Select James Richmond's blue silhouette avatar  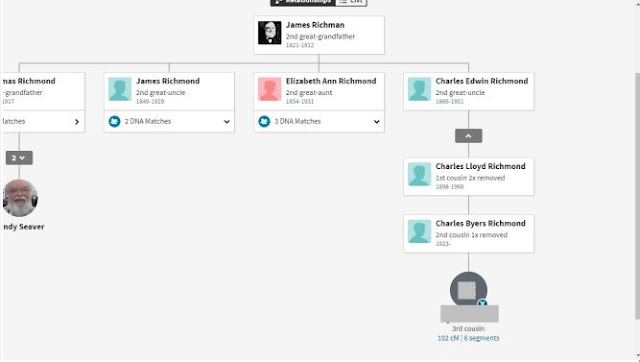pyautogui.click(x=120, y=89)
